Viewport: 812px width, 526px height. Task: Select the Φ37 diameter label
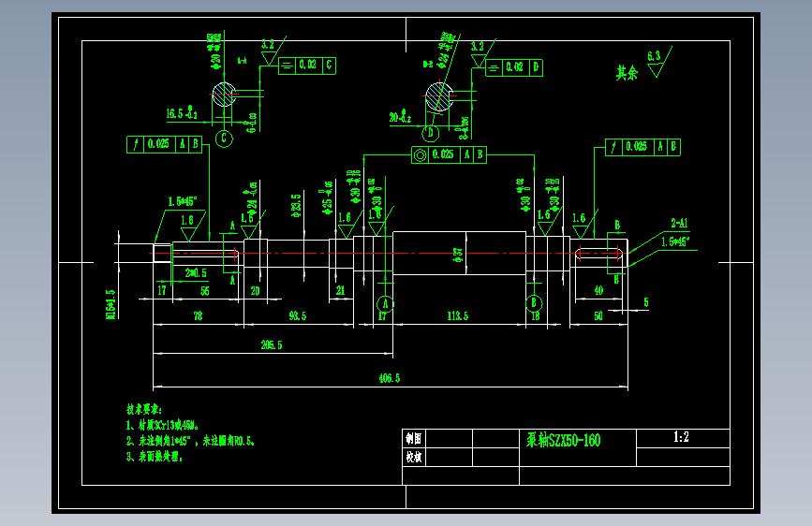click(x=458, y=255)
